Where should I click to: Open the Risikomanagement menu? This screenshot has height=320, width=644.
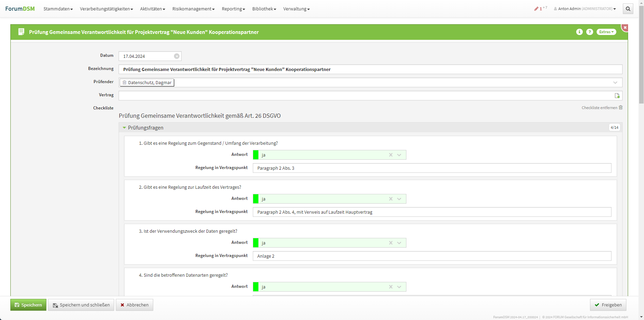pos(193,9)
